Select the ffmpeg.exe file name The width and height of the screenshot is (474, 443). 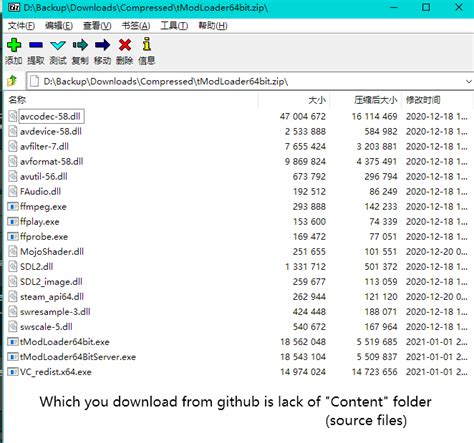pyautogui.click(x=43, y=207)
